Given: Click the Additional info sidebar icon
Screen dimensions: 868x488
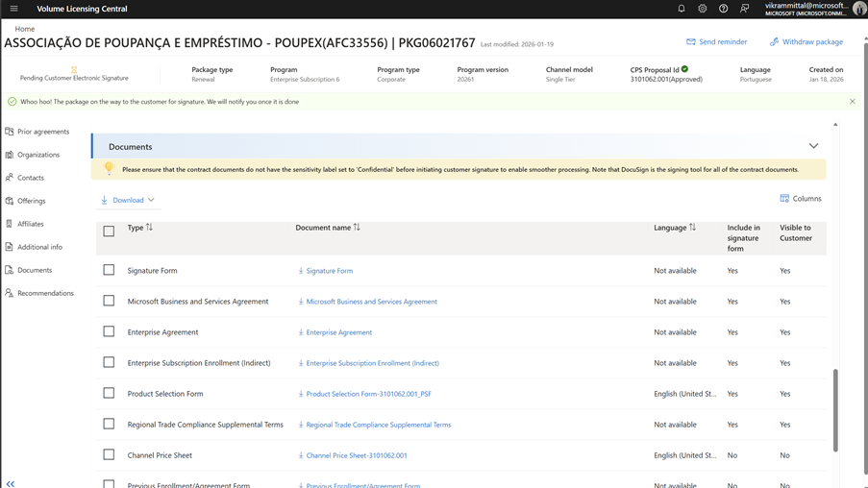Looking at the screenshot, I should [x=9, y=247].
